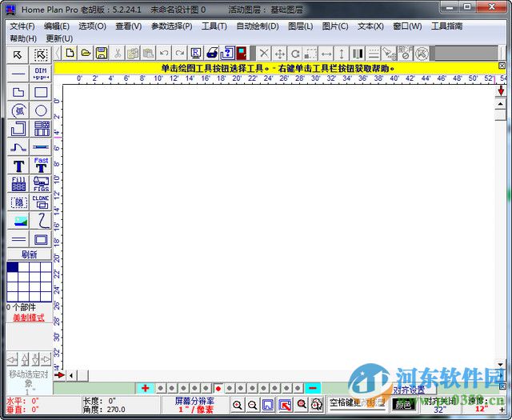Save using the floppy disk icon

[x=102, y=53]
